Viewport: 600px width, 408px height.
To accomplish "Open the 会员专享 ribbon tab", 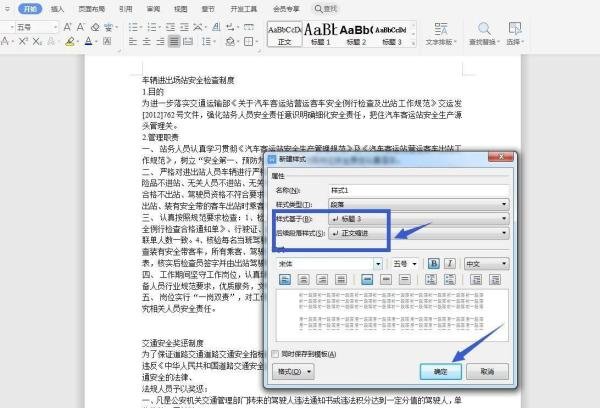I will (286, 8).
